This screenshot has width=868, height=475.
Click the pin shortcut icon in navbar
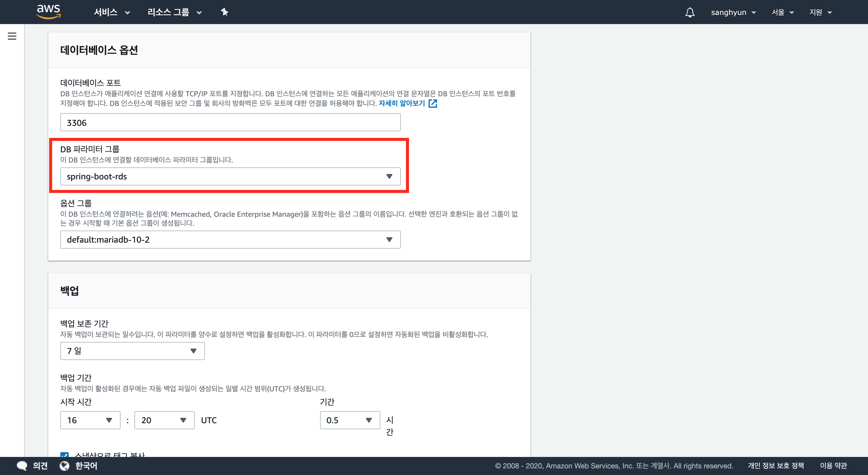tap(225, 12)
